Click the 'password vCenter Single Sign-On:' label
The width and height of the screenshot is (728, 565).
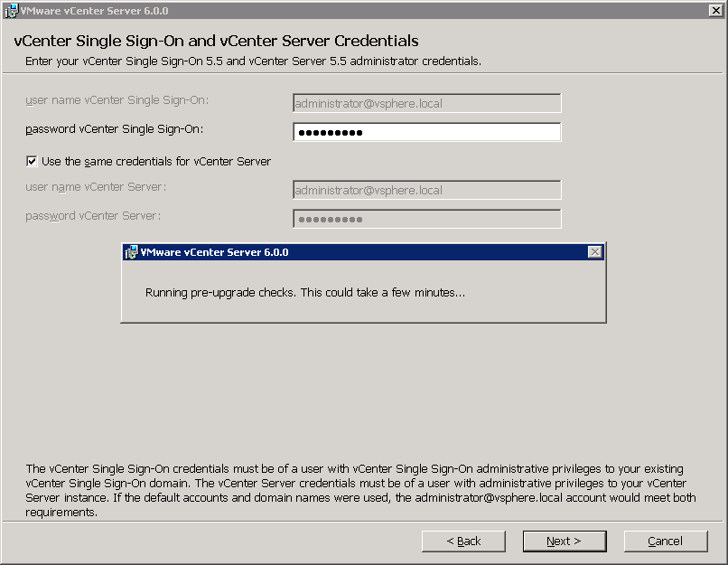(114, 129)
